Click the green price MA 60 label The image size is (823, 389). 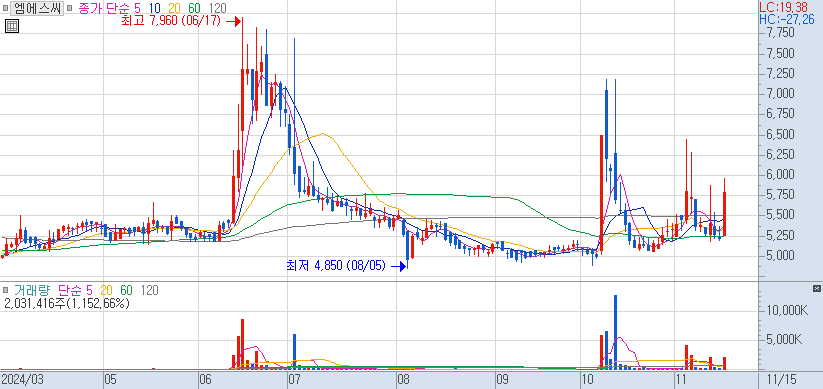pyautogui.click(x=195, y=8)
